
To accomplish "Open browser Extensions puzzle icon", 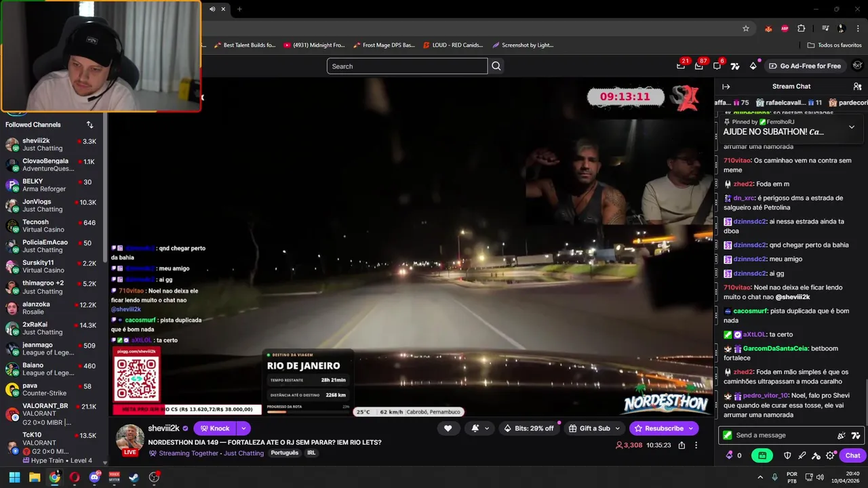I will coord(802,28).
